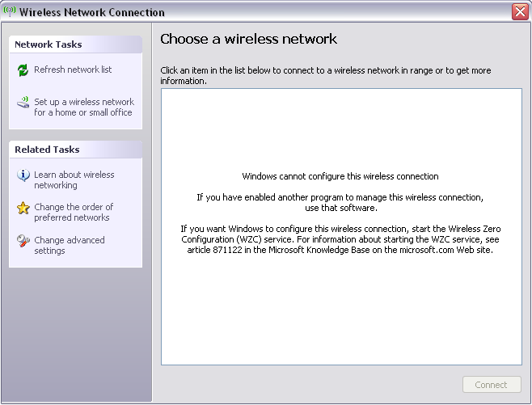Screen dimensions: 532x405
Task: Collapse the Related Tasks panel header
Action: pos(75,150)
